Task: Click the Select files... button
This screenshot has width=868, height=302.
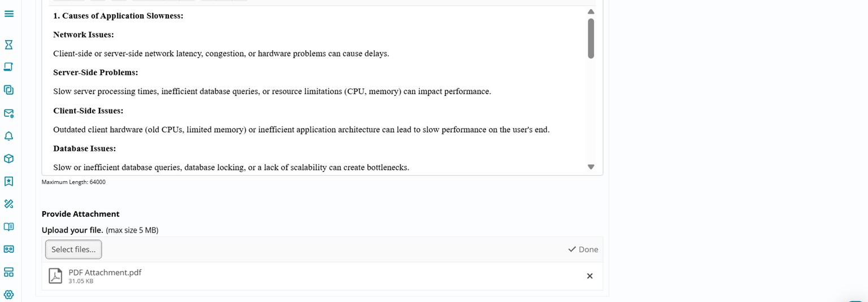Action: (x=73, y=250)
